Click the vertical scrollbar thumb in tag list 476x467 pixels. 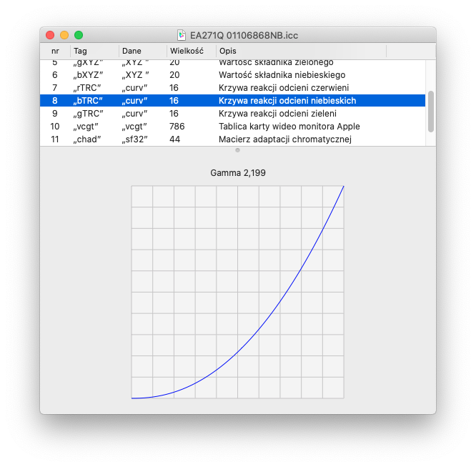[x=430, y=111]
